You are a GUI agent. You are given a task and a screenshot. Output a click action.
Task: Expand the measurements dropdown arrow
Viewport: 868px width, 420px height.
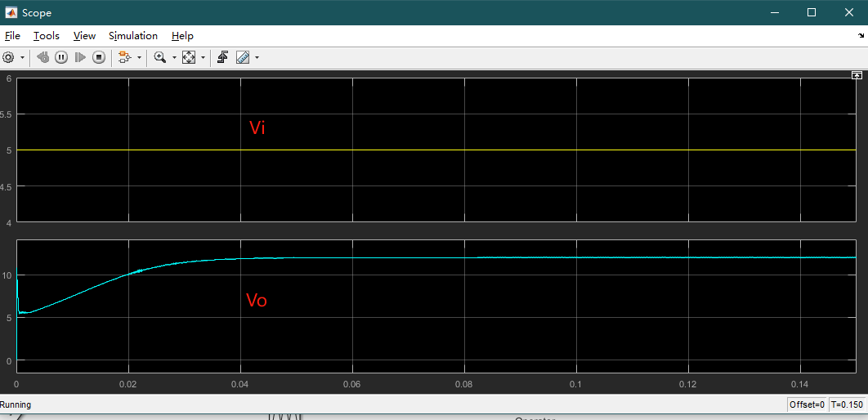[x=257, y=57]
